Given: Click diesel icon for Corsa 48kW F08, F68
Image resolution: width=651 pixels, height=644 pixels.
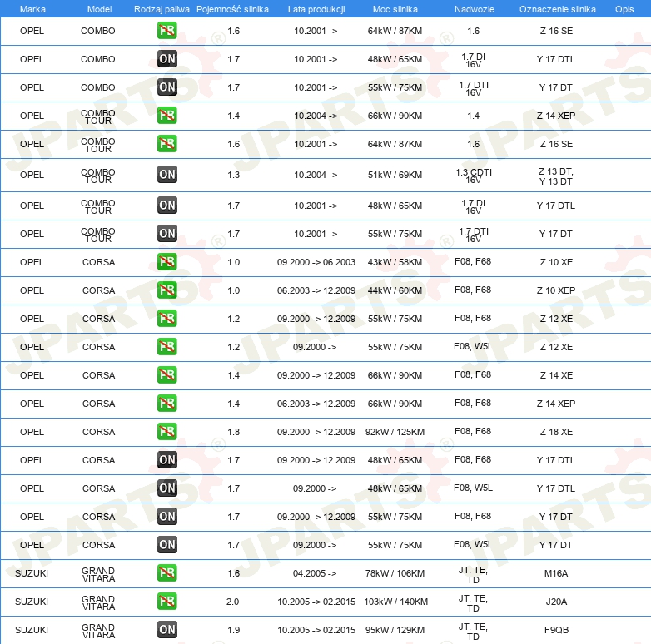Looking at the screenshot, I should click(x=166, y=460).
